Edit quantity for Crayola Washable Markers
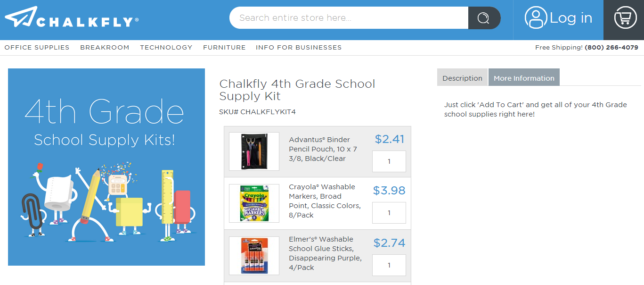 (x=389, y=213)
